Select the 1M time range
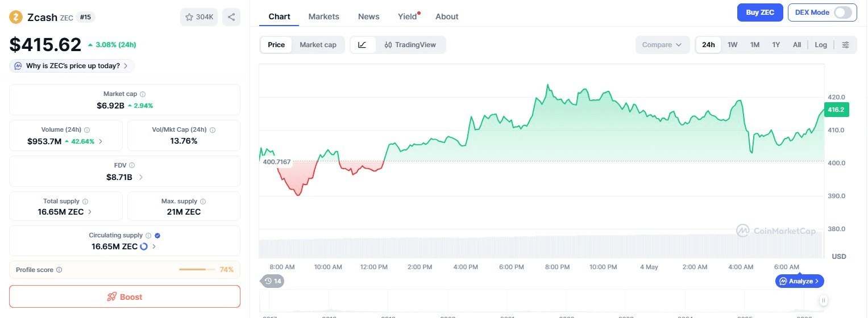Screen dimensions: 868x318 [755, 45]
